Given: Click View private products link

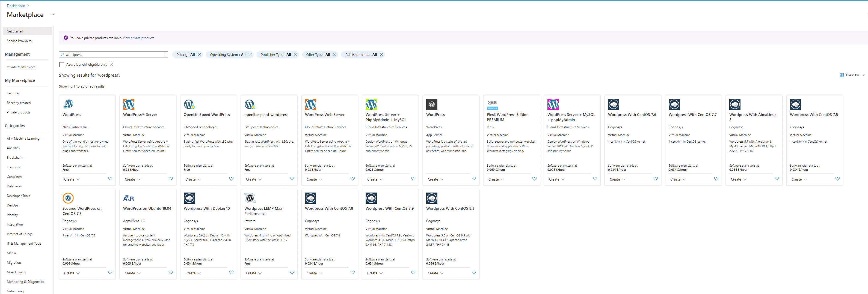Looking at the screenshot, I should (138, 38).
